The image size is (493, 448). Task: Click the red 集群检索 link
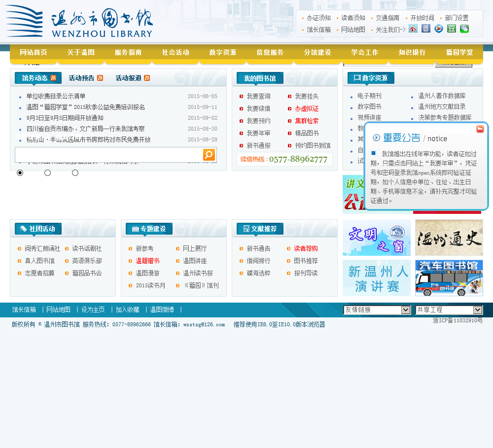[307, 121]
